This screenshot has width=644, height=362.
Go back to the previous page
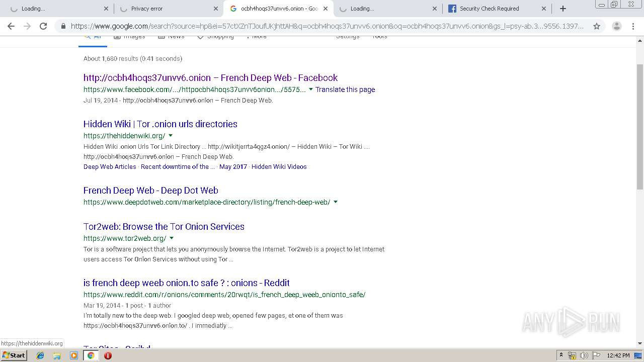tap(11, 26)
